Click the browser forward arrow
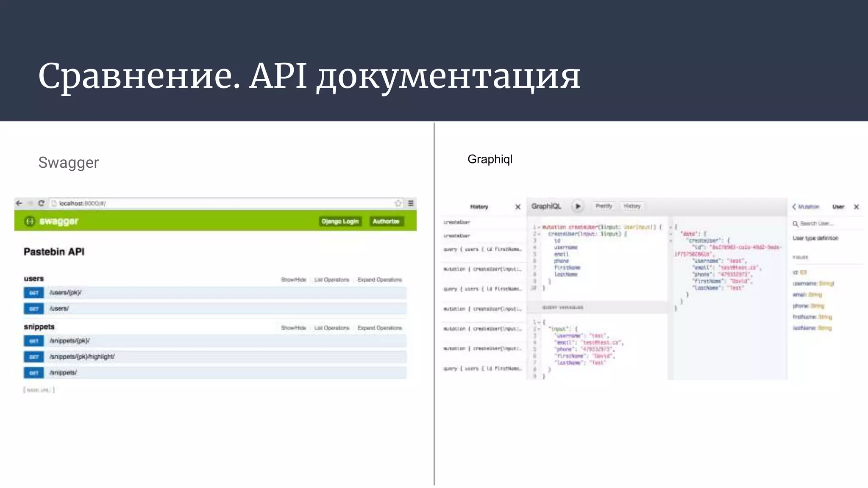Screen dimensions: 868x488 point(30,203)
